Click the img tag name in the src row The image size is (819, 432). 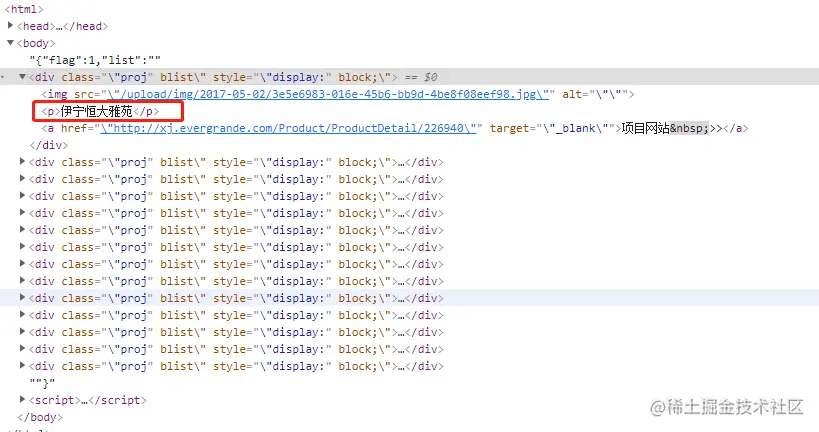coord(57,94)
